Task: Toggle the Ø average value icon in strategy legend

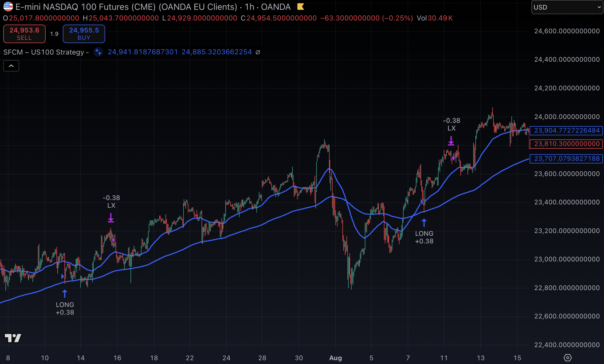Action: click(258, 52)
